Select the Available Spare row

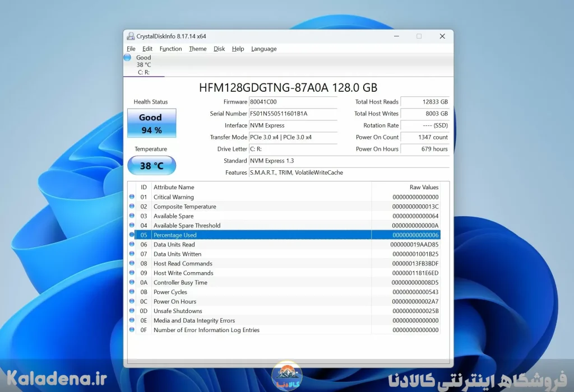(x=284, y=216)
